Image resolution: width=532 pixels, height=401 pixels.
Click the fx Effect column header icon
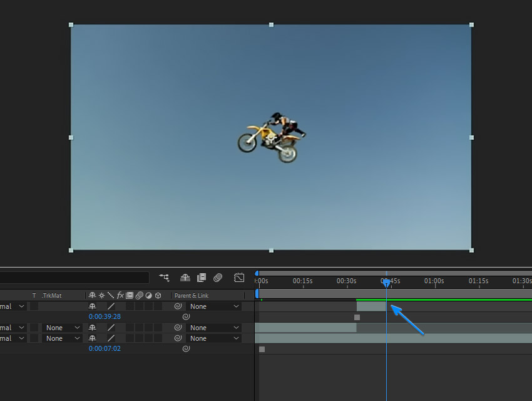tap(120, 295)
